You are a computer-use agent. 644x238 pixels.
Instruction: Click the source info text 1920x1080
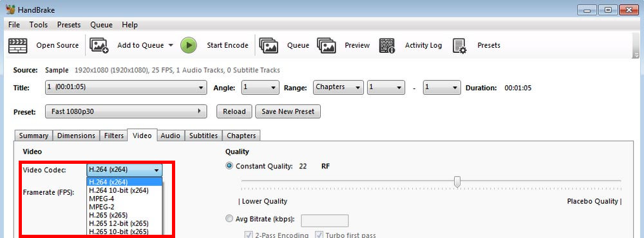pos(177,70)
